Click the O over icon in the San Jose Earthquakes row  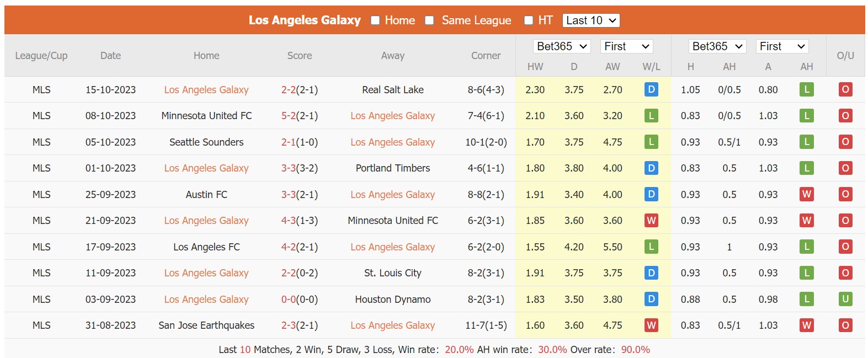pos(845,325)
